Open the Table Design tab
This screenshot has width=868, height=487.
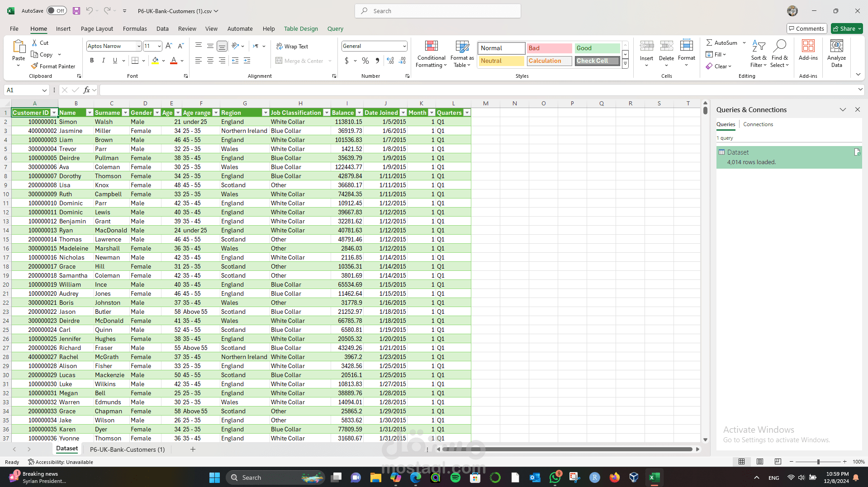coord(301,28)
